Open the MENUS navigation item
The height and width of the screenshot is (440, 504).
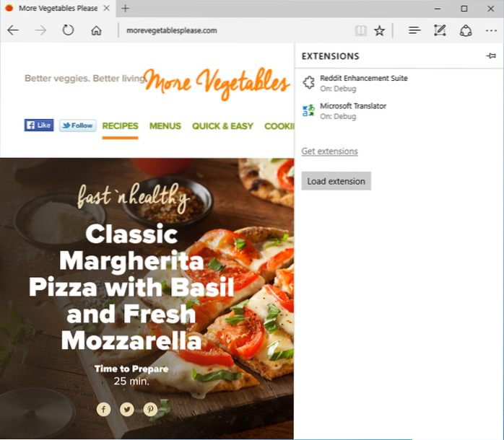(x=165, y=126)
